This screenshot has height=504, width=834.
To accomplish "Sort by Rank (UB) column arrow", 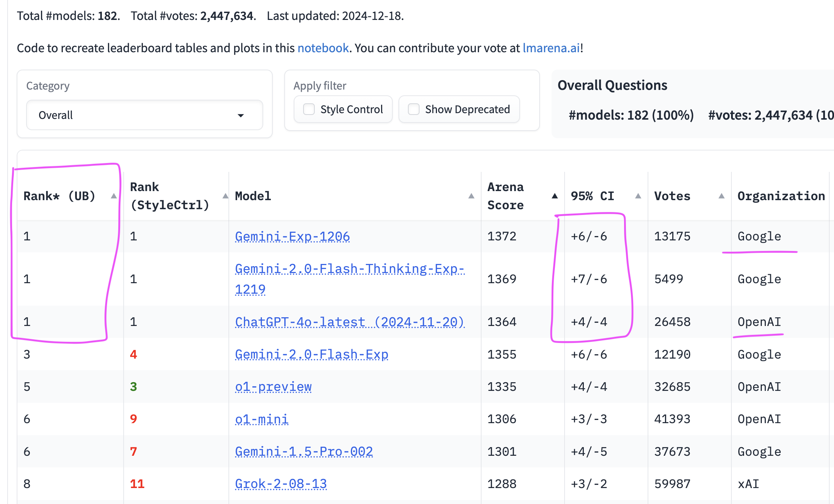I will click(x=113, y=196).
